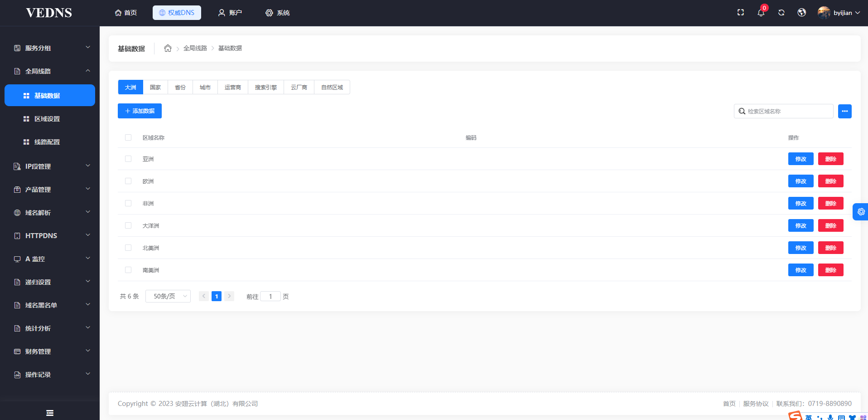Check the 欧洲 row checkbox
Screen dimensions: 868x420
pyautogui.click(x=128, y=181)
